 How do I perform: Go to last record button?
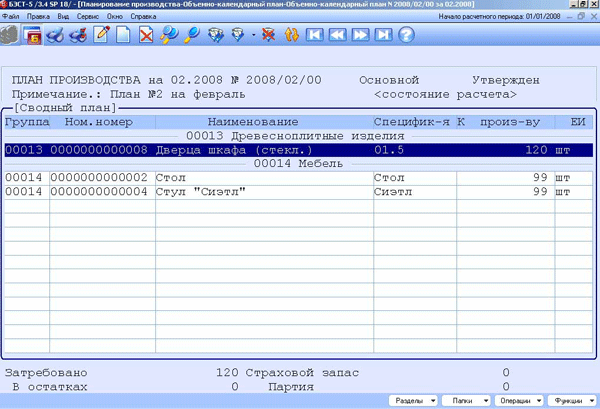(x=383, y=35)
